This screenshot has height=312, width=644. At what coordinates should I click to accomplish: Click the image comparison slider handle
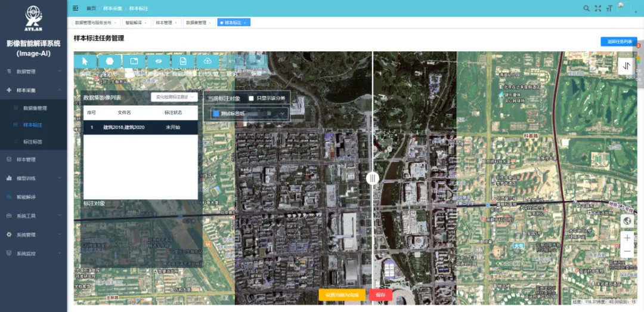tap(373, 178)
